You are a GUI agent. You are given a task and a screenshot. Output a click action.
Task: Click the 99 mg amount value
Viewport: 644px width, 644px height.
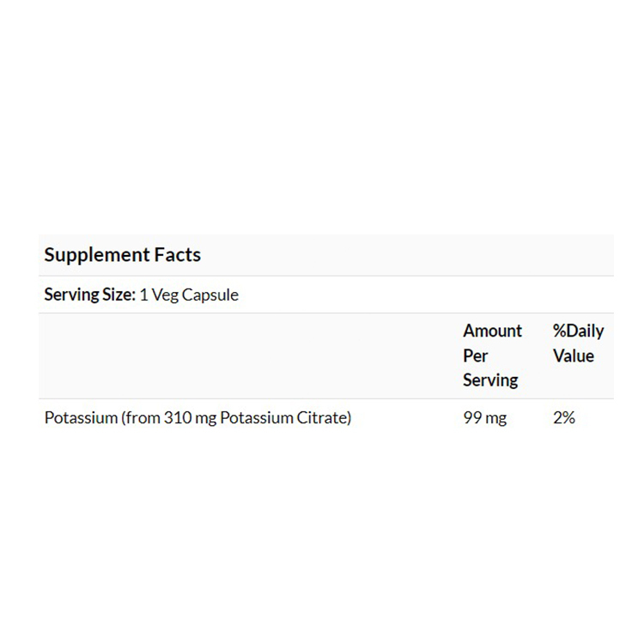pyautogui.click(x=484, y=419)
